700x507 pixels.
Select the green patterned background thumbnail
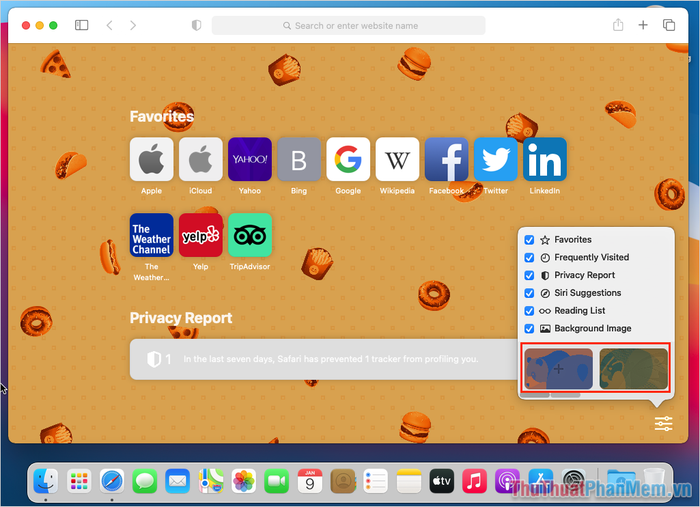pyautogui.click(x=633, y=369)
